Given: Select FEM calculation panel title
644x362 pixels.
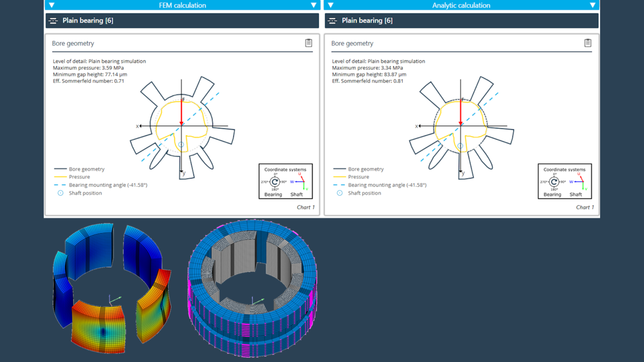Looking at the screenshot, I should click(x=182, y=5).
